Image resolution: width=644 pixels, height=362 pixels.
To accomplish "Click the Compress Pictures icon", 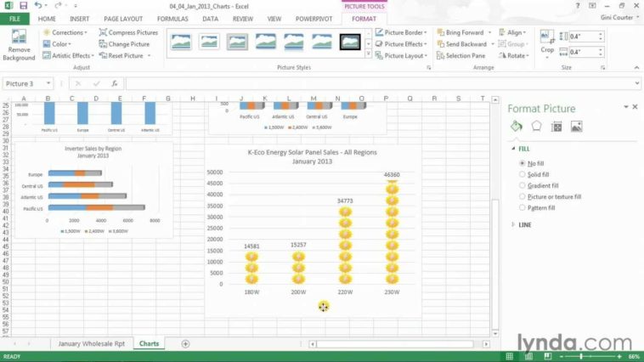I will point(128,32).
